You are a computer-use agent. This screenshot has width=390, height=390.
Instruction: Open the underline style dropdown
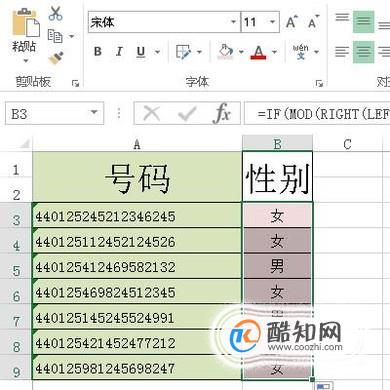pyautogui.click(x=157, y=52)
